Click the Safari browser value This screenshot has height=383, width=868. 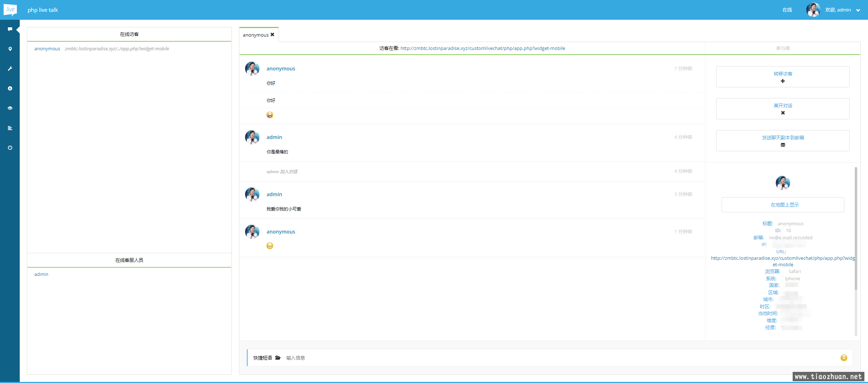coord(794,272)
